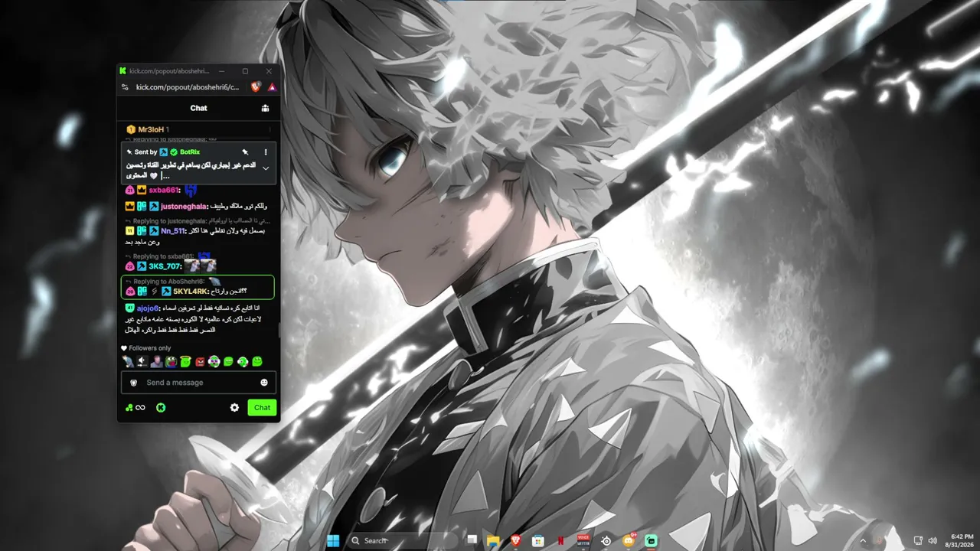Screen dimensions: 980x551
Task: Open site settings icon left of URL
Action: click(x=125, y=87)
